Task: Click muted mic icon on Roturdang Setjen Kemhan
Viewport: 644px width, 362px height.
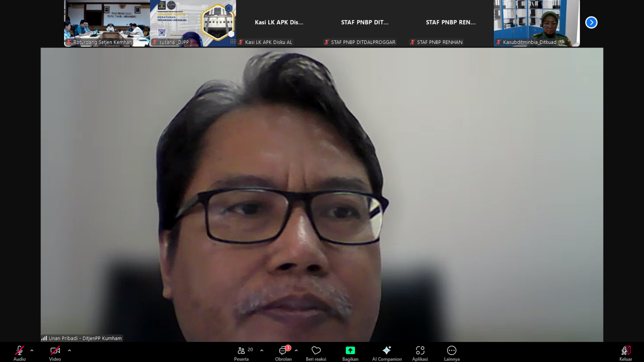Action: pyautogui.click(x=69, y=42)
